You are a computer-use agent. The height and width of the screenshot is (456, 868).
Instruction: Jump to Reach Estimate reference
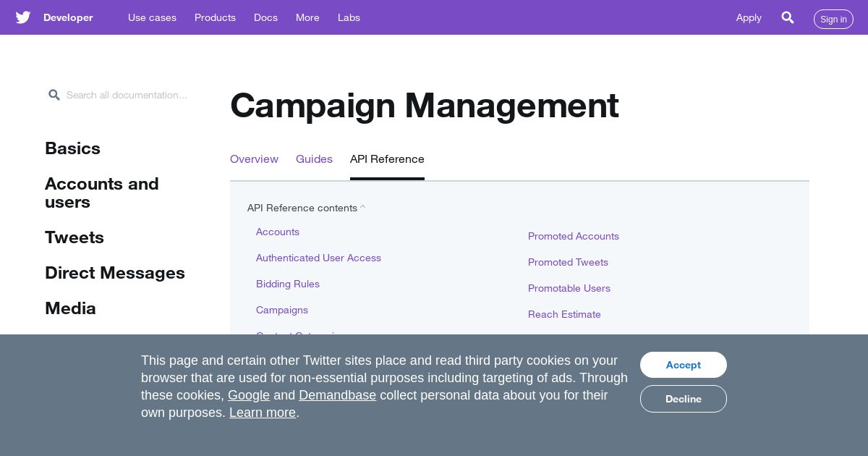[564, 314]
